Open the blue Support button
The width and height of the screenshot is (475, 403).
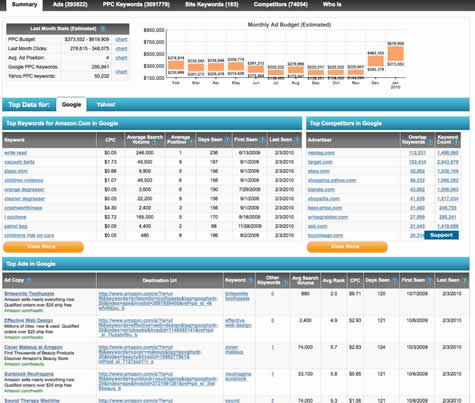[x=441, y=235]
